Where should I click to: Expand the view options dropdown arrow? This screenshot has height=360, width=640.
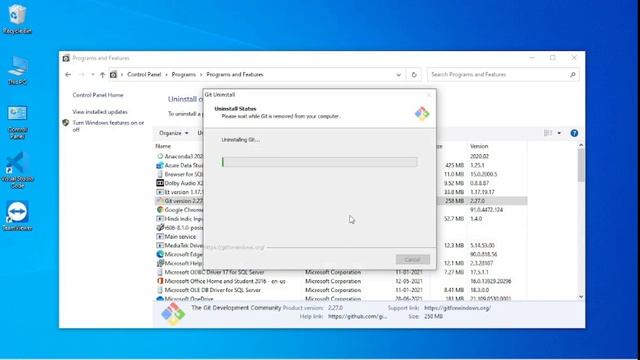pyautogui.click(x=559, y=133)
